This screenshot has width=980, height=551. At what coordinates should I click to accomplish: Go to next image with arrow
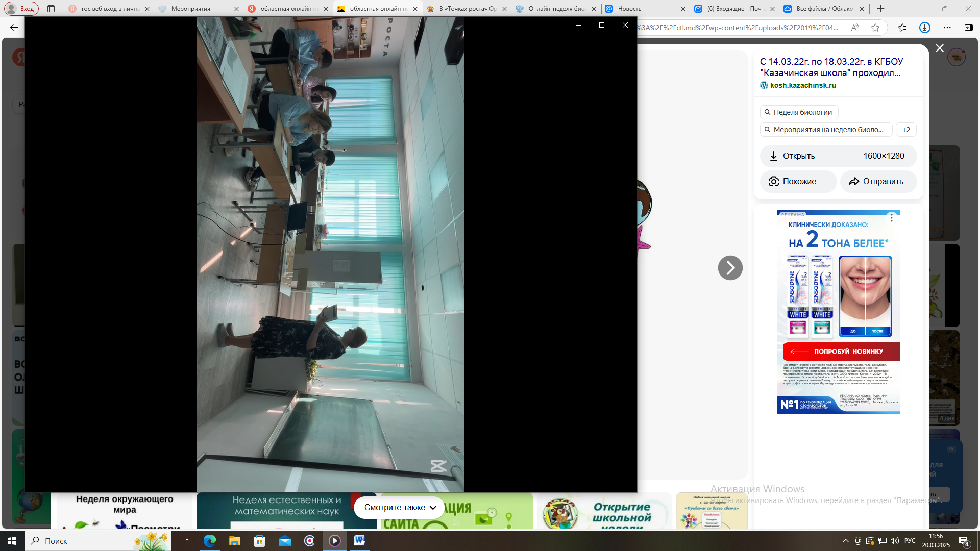pyautogui.click(x=730, y=268)
